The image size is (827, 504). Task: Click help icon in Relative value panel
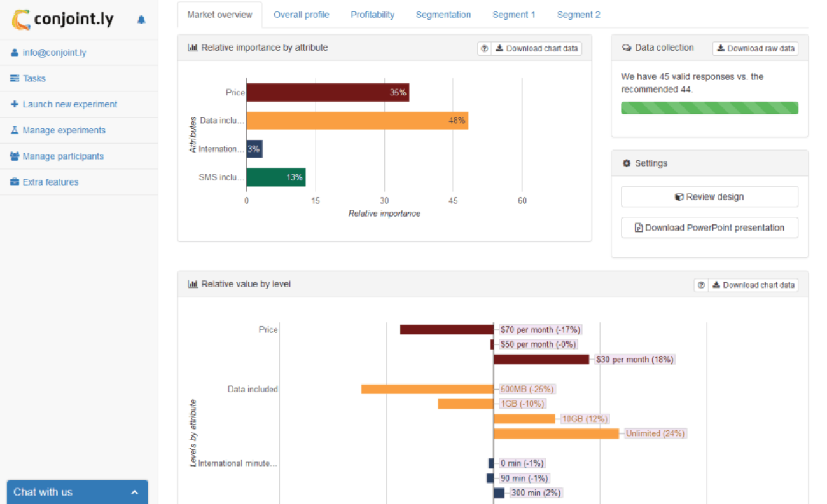tap(701, 285)
